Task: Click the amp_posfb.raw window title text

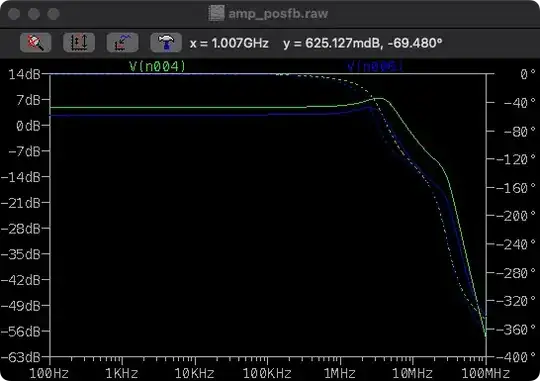Action: coord(278,14)
